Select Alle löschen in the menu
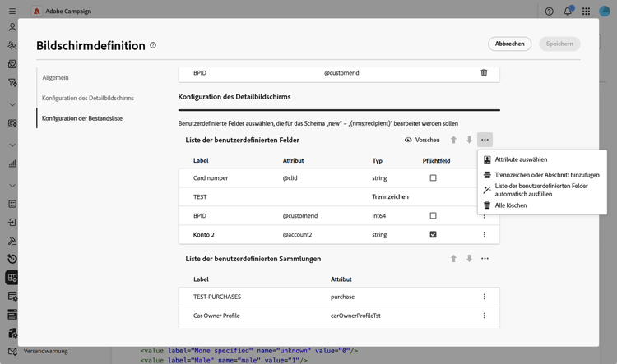Viewport: 617px width, 364px height. [510, 205]
